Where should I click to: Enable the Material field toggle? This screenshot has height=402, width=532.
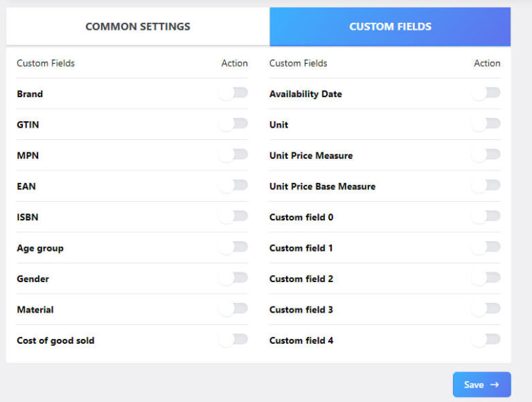point(233,309)
